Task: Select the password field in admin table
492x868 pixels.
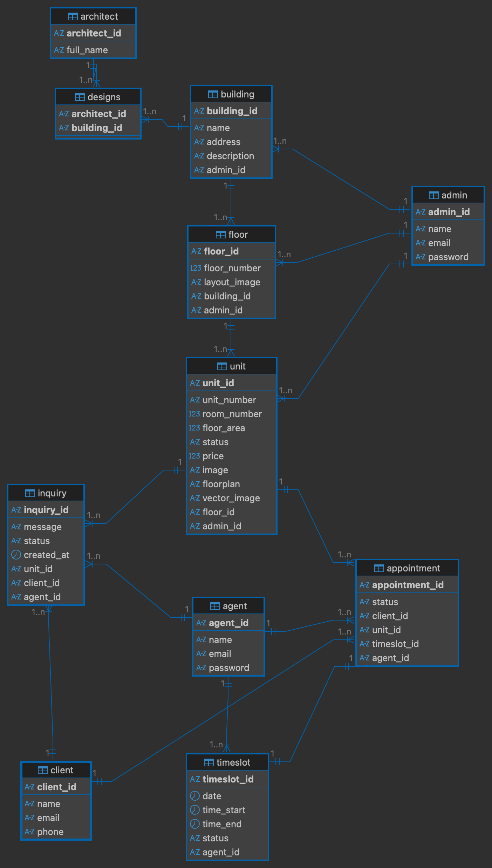Action: [448, 257]
